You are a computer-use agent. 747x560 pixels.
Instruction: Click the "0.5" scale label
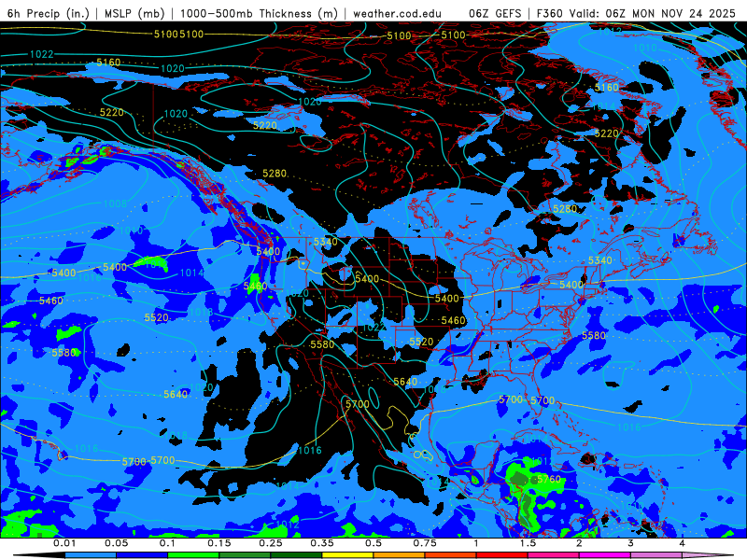click(x=373, y=543)
